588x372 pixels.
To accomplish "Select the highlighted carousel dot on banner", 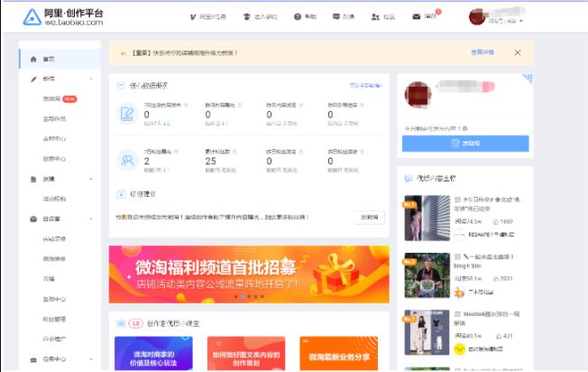I will [243, 296].
